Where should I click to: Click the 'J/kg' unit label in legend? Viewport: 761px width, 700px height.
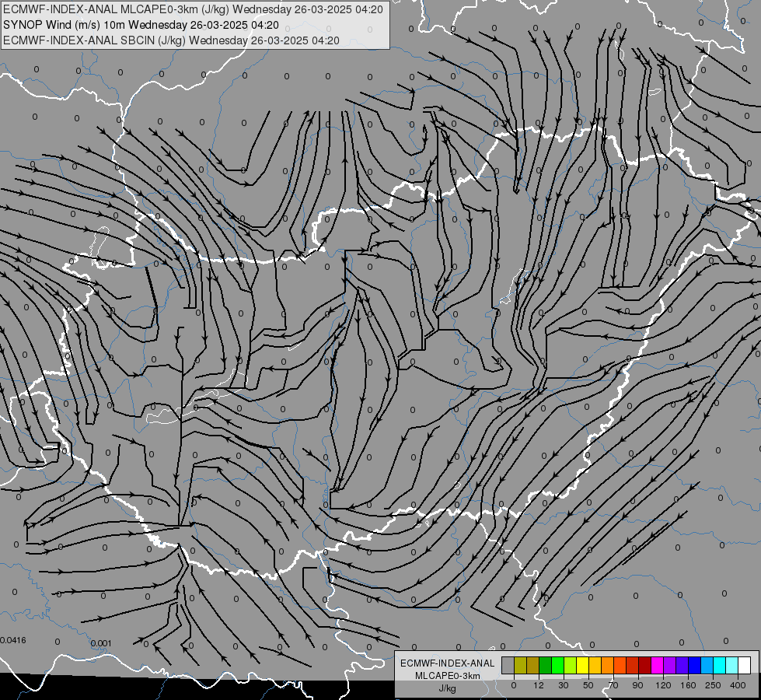pyautogui.click(x=448, y=688)
